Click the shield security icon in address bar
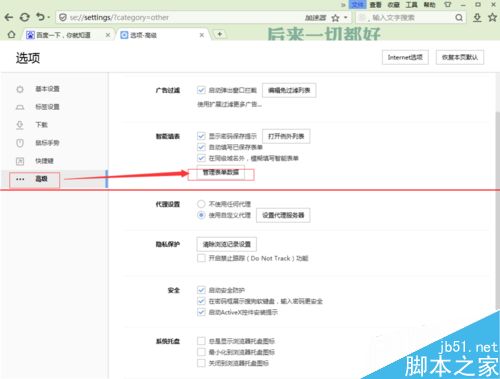 pyautogui.click(x=62, y=17)
